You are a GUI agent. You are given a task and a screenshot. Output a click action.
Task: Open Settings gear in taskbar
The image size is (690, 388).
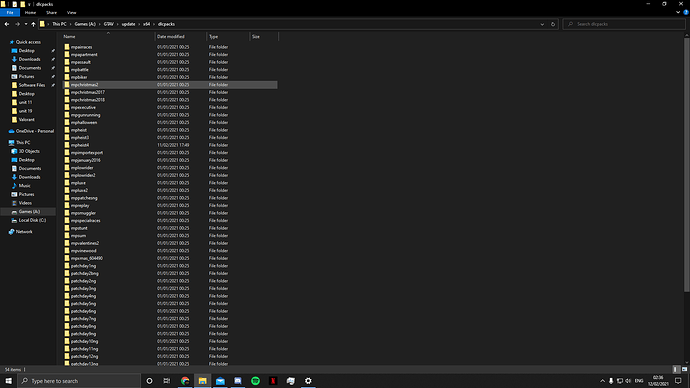(308, 381)
